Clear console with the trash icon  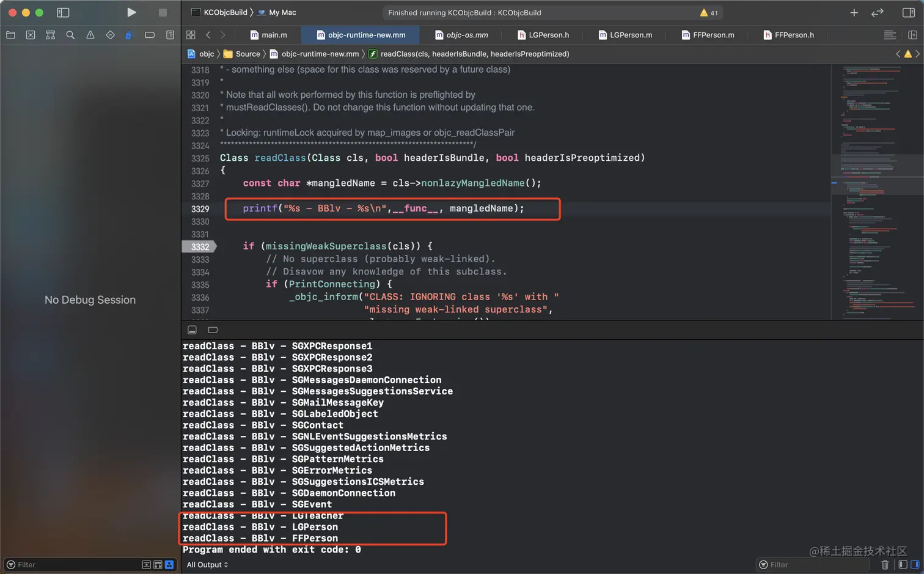click(x=885, y=564)
